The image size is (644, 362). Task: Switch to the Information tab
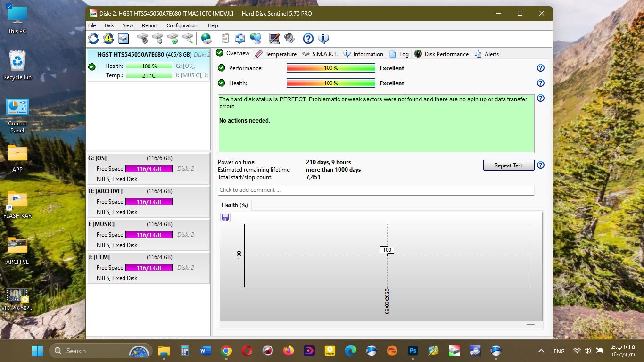(363, 54)
